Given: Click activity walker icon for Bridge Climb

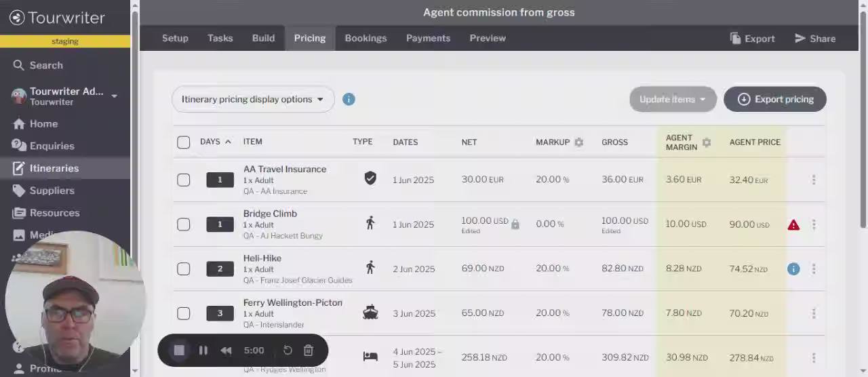Looking at the screenshot, I should pyautogui.click(x=370, y=223).
